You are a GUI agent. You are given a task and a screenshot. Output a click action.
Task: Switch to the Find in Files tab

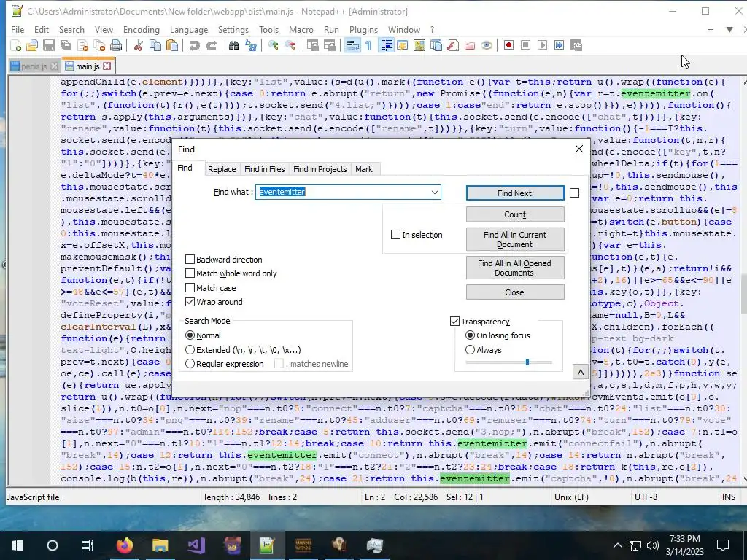(x=264, y=169)
